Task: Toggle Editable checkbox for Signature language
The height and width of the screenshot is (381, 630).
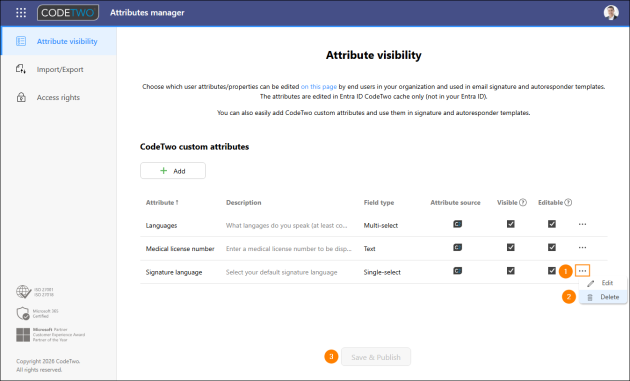Action: click(552, 271)
